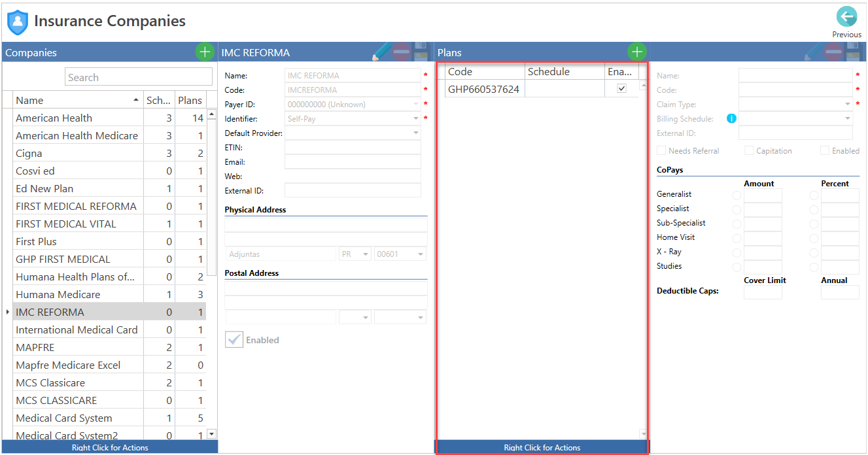Image resolution: width=868 pixels, height=455 pixels.
Task: Select the International Medical Card row
Action: (x=109, y=329)
